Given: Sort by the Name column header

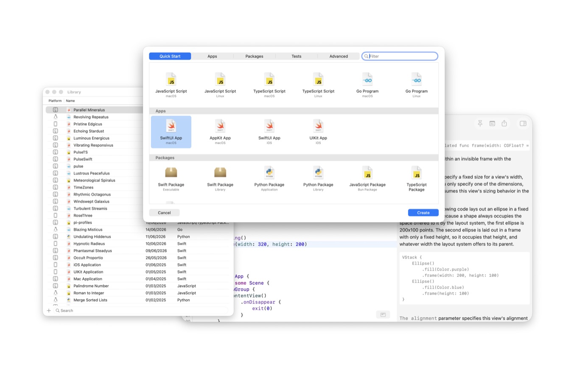Looking at the screenshot, I should (70, 101).
